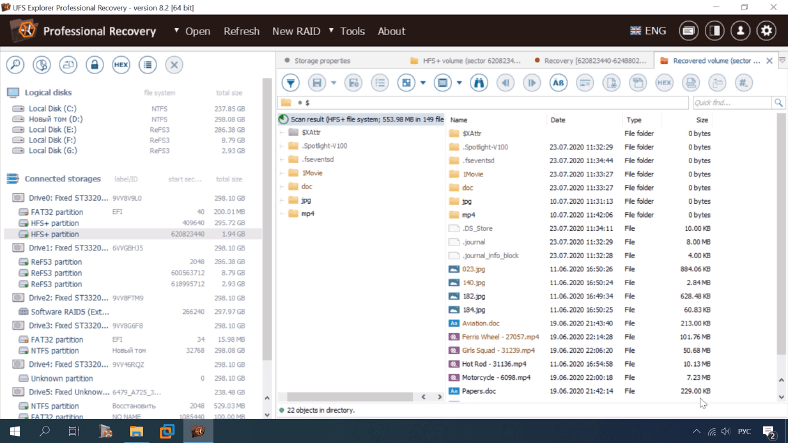Click the magnifier scan icon in the storages panel
This screenshot has width=788, height=443.
pos(15,65)
